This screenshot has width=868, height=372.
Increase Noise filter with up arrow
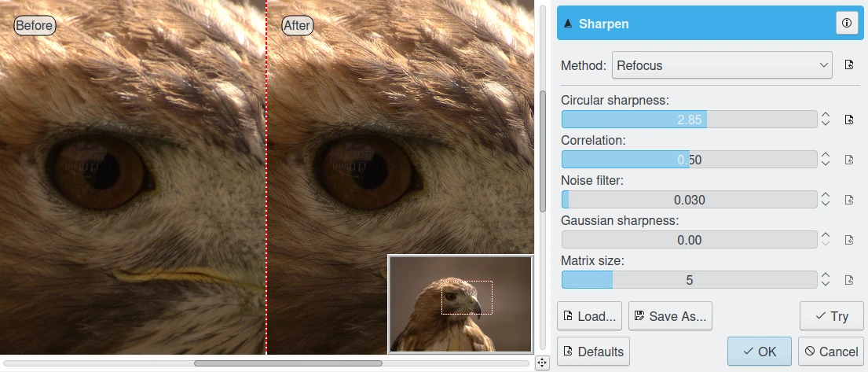pos(826,195)
